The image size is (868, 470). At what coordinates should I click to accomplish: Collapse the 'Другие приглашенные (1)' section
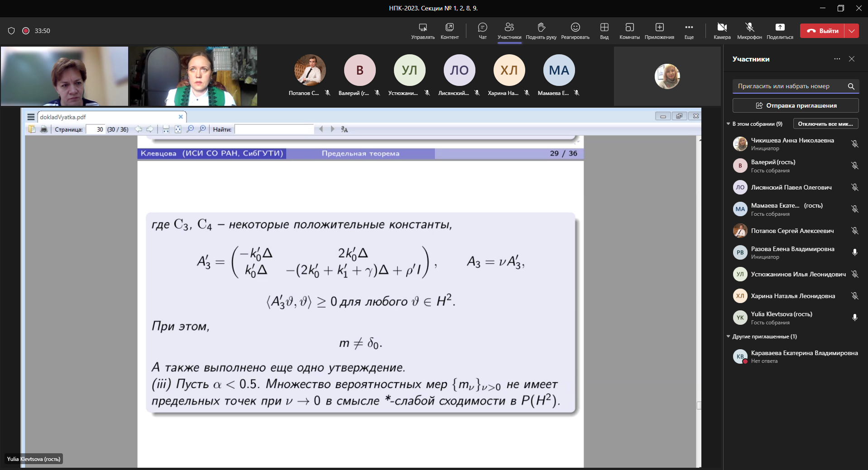coord(729,337)
